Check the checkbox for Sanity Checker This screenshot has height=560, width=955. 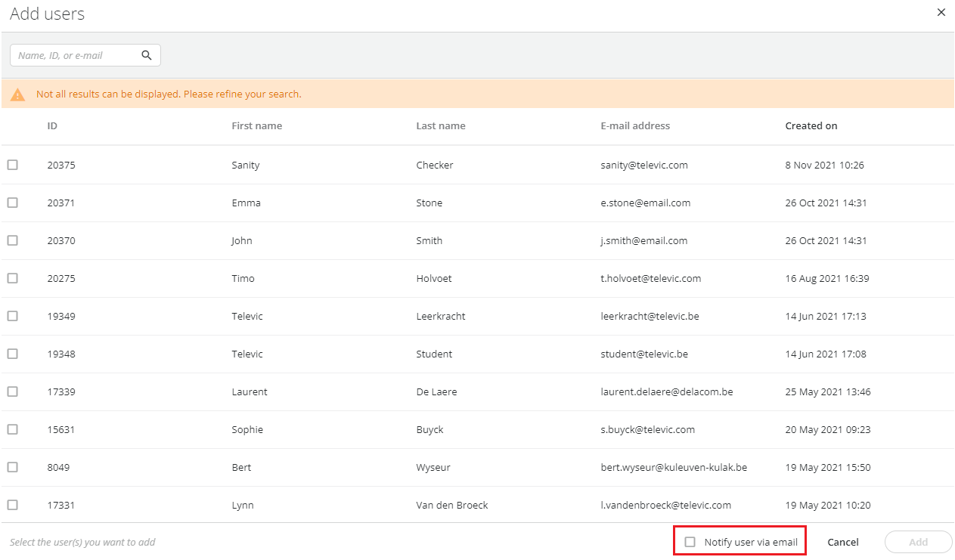[12, 165]
